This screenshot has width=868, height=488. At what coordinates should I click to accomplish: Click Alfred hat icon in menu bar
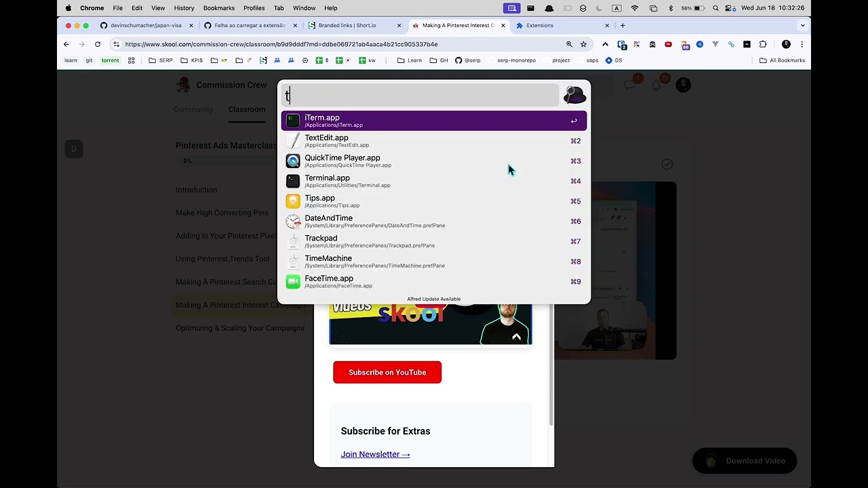(x=549, y=8)
